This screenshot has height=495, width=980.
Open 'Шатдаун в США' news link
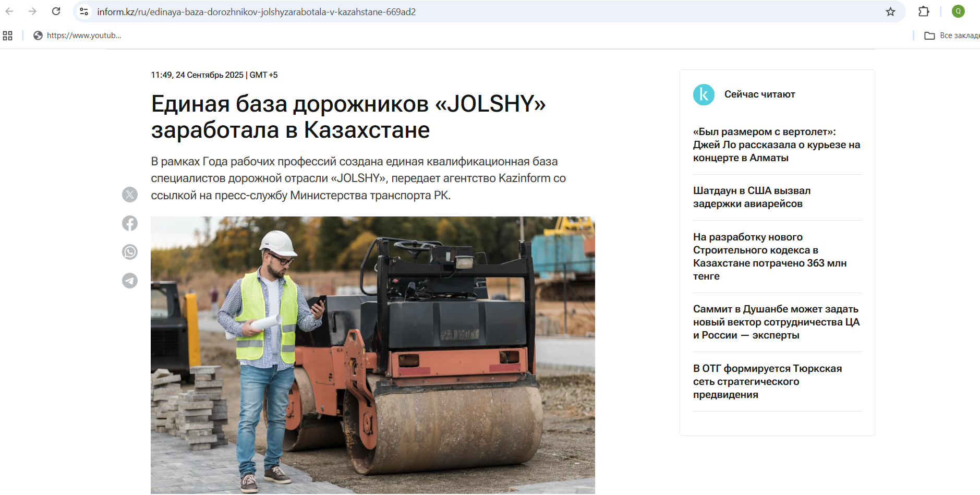(x=751, y=197)
